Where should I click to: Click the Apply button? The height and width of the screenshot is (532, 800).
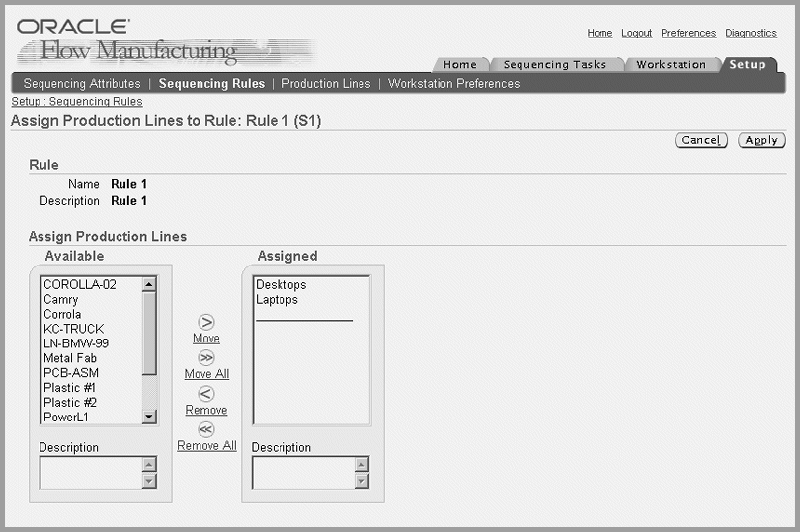(761, 140)
